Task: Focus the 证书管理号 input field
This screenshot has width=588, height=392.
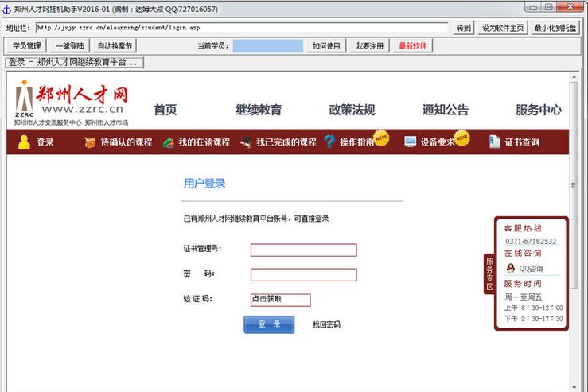Action: pos(303,250)
